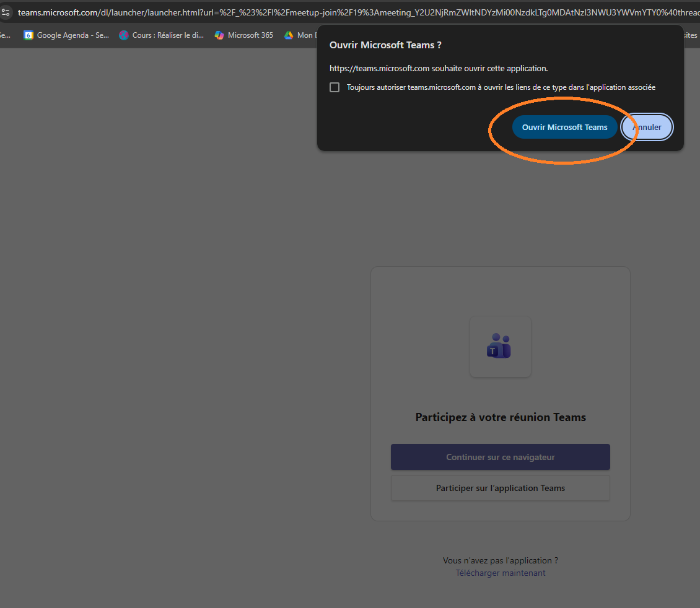This screenshot has height=608, width=700.
Task: Open the Microsoft 365 bookmark
Action: [244, 35]
